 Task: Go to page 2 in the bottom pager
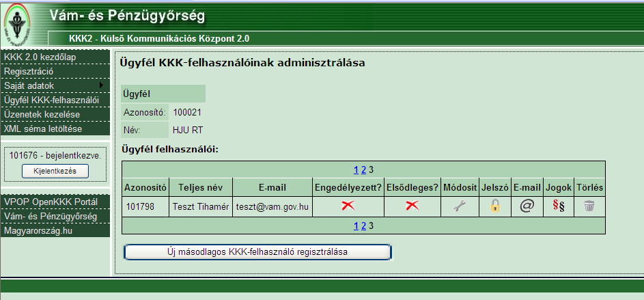pos(363,226)
